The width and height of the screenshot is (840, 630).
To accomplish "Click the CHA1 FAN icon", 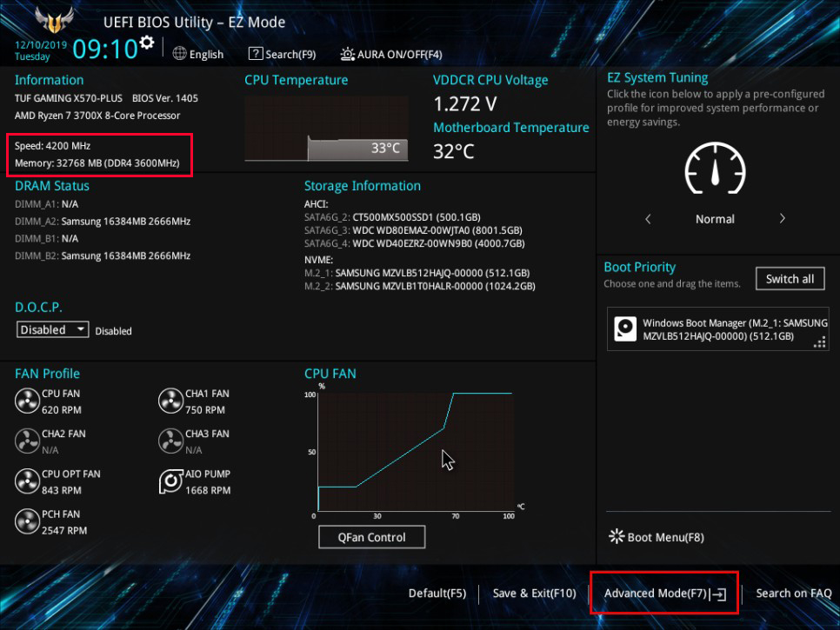I will 170,401.
